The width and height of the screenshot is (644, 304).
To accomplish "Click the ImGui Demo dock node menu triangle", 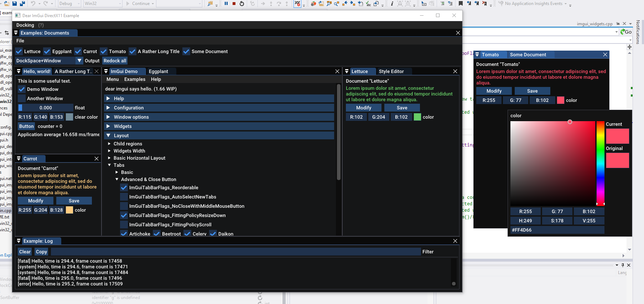I will tap(106, 71).
